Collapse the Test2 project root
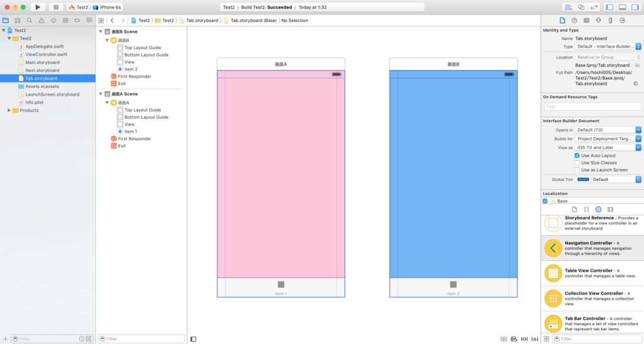The width and height of the screenshot is (644, 344). (x=4, y=30)
